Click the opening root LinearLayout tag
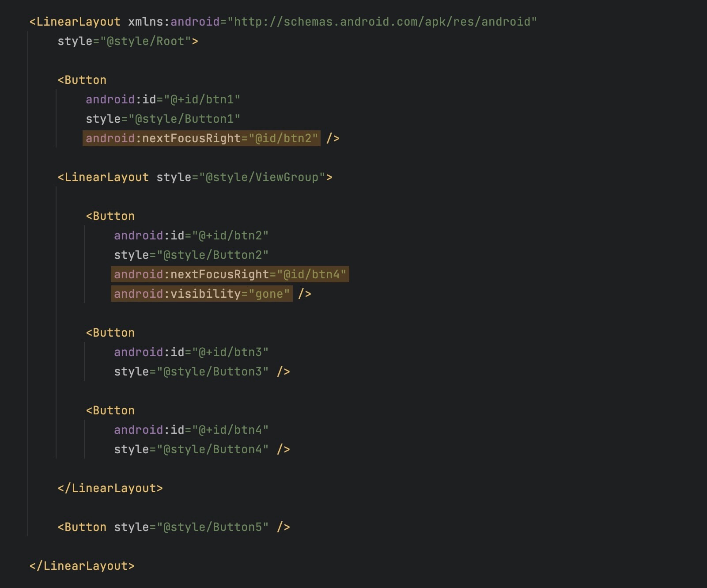 click(x=75, y=22)
